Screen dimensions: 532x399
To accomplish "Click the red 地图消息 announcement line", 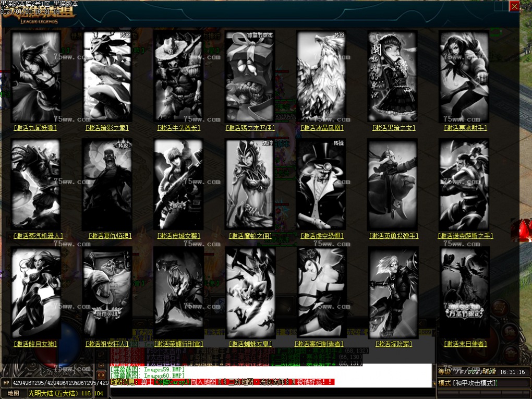I will (223, 382).
